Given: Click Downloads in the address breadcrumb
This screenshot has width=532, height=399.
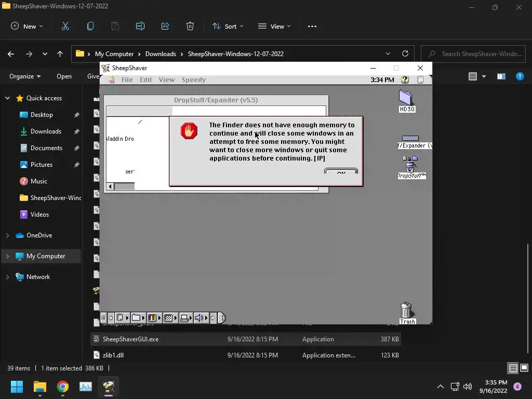Looking at the screenshot, I should (161, 54).
